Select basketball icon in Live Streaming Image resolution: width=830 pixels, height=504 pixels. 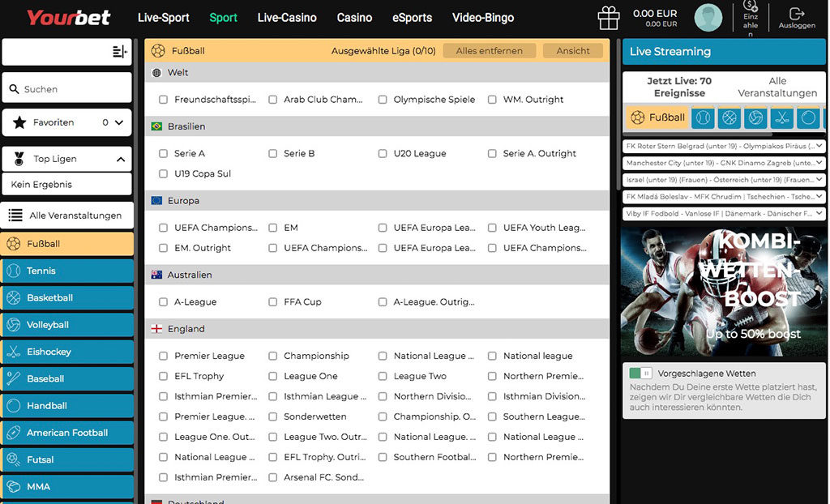pyautogui.click(x=729, y=117)
